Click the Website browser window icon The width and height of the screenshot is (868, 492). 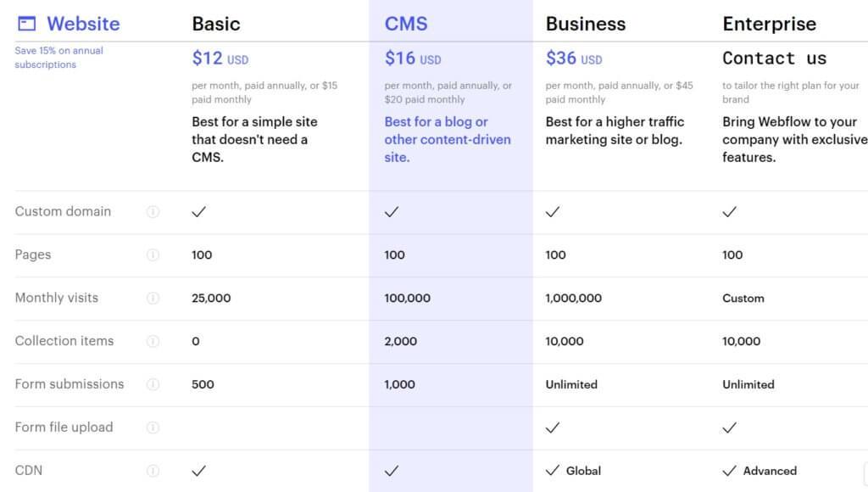click(x=26, y=24)
